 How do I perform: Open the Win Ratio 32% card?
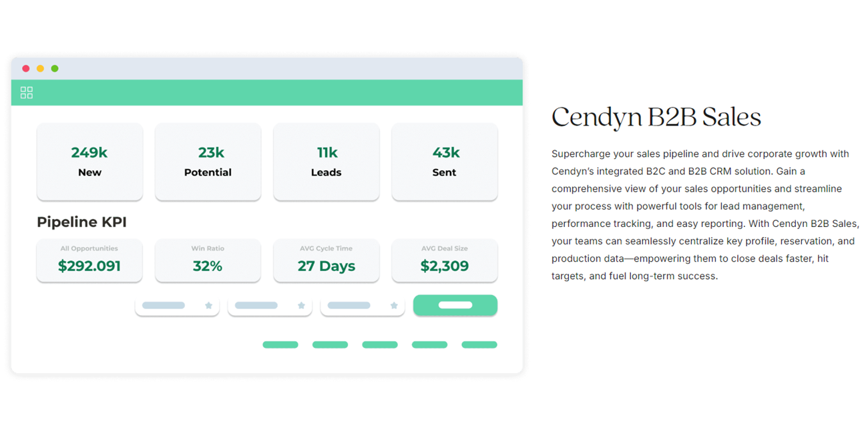click(x=208, y=260)
